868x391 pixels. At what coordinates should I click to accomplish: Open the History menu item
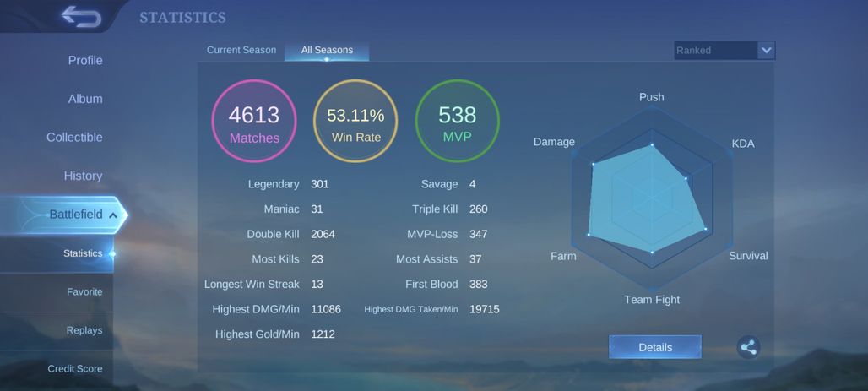point(83,176)
